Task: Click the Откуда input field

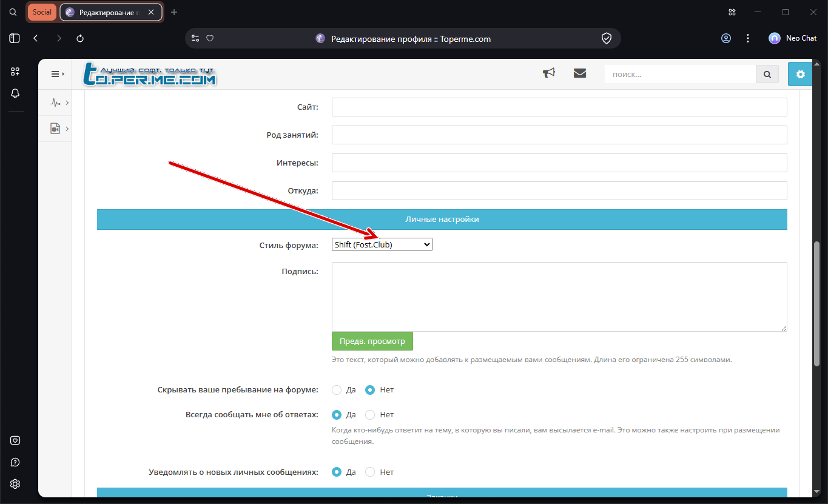Action: tap(559, 191)
